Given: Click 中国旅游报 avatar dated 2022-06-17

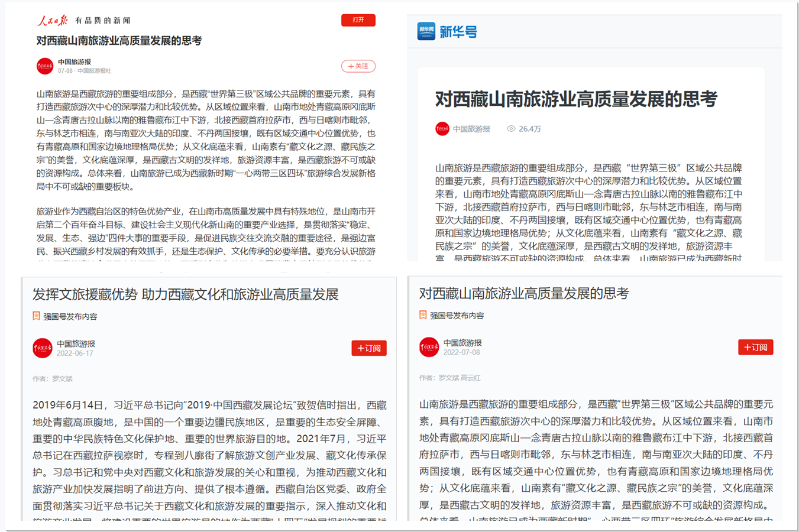Looking at the screenshot, I should [43, 348].
